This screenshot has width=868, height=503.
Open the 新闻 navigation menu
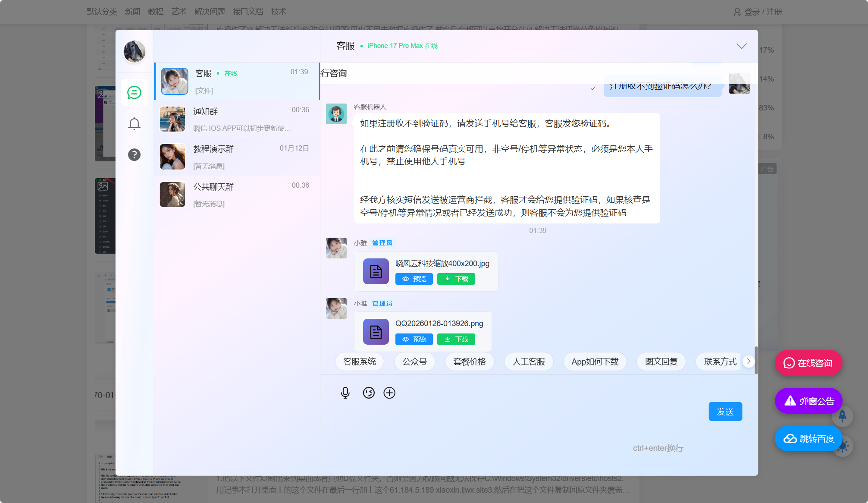pyautogui.click(x=132, y=12)
